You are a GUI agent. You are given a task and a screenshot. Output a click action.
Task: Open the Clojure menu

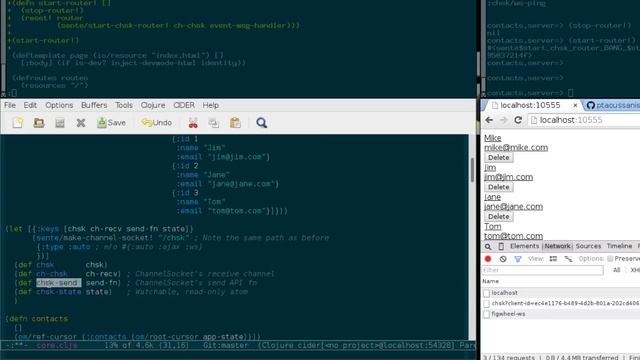[153, 105]
